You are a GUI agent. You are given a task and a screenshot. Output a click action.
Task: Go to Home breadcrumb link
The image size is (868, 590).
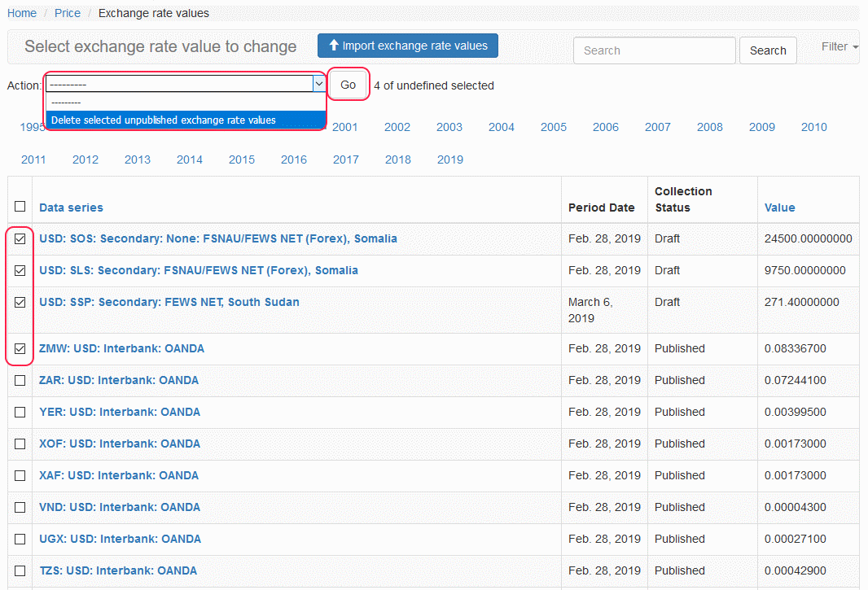[x=22, y=13]
